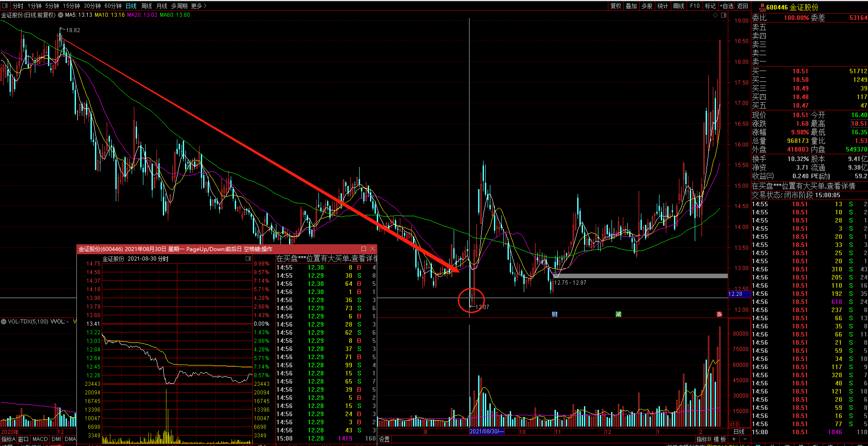Click the 财 marker on the main chart
The height and width of the screenshot is (446, 868).
tap(555, 314)
